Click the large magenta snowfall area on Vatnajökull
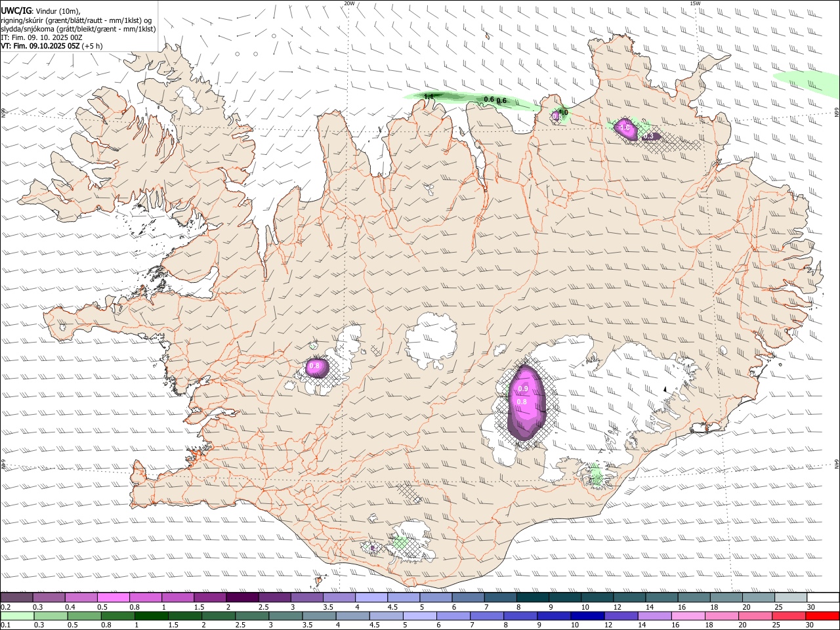This screenshot has width=840, height=630. [527, 402]
